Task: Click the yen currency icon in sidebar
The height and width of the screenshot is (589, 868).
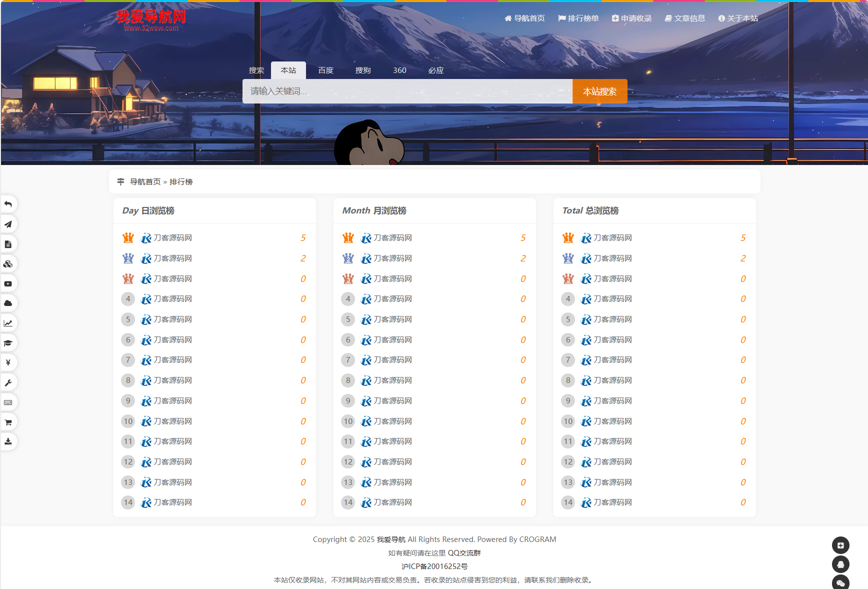Action: click(8, 363)
